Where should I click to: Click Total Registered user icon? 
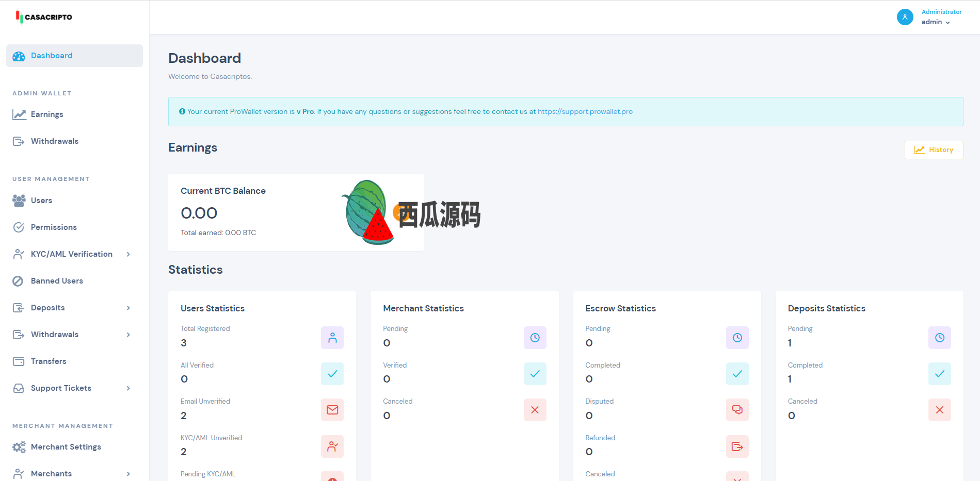pyautogui.click(x=332, y=338)
